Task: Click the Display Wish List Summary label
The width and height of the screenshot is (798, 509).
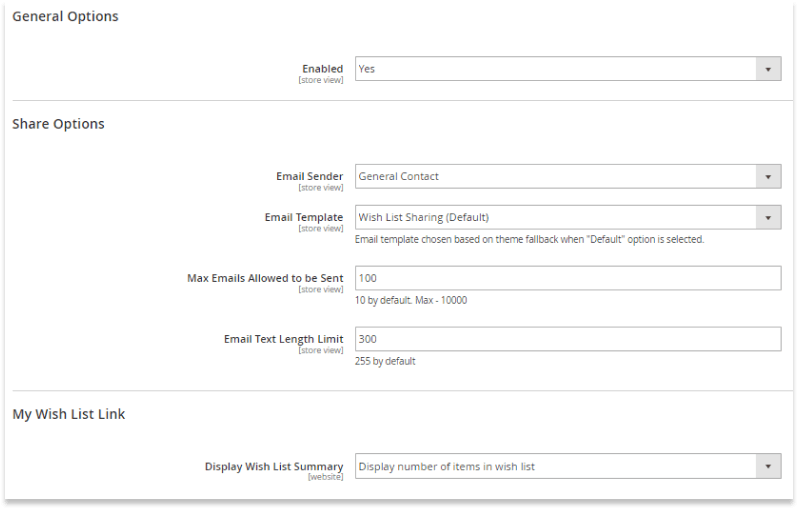Action: pyautogui.click(x=274, y=466)
